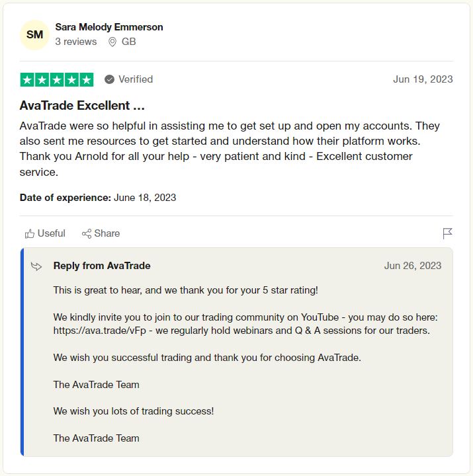
Task: Open the "AvaTrade Excellent ..." review title
Action: 82,105
